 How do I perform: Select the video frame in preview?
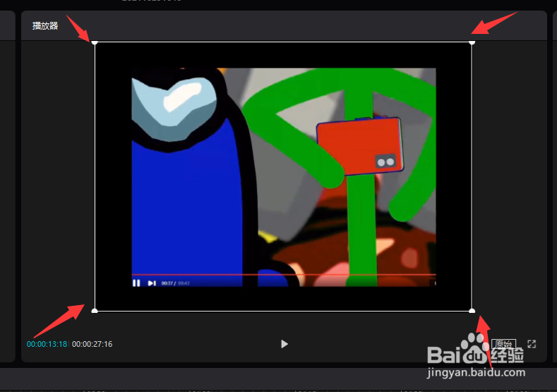tap(283, 177)
